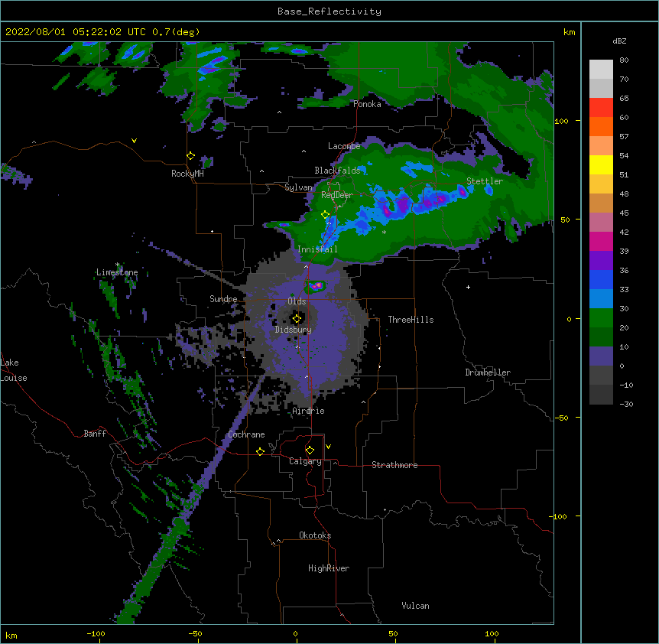The image size is (659, 644).
Task: Select the Cochrane town label
Action: (x=246, y=434)
